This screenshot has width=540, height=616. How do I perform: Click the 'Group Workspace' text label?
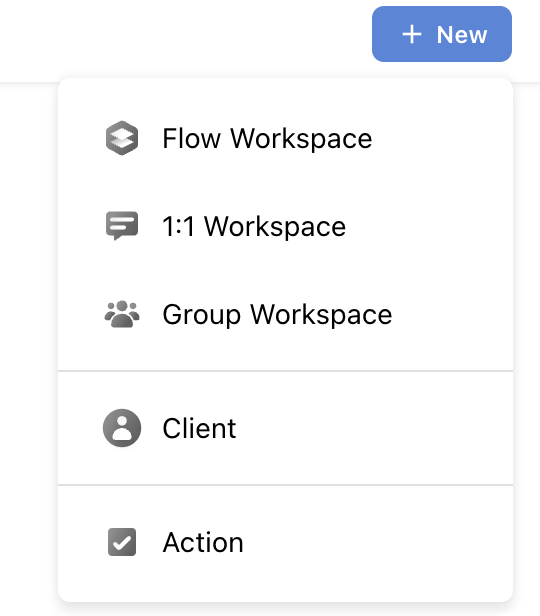[x=277, y=315]
